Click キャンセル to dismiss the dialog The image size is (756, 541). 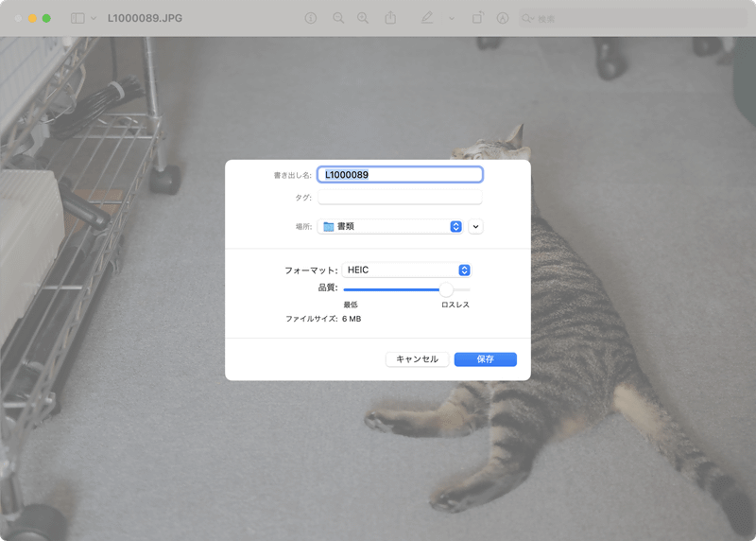pyautogui.click(x=417, y=359)
